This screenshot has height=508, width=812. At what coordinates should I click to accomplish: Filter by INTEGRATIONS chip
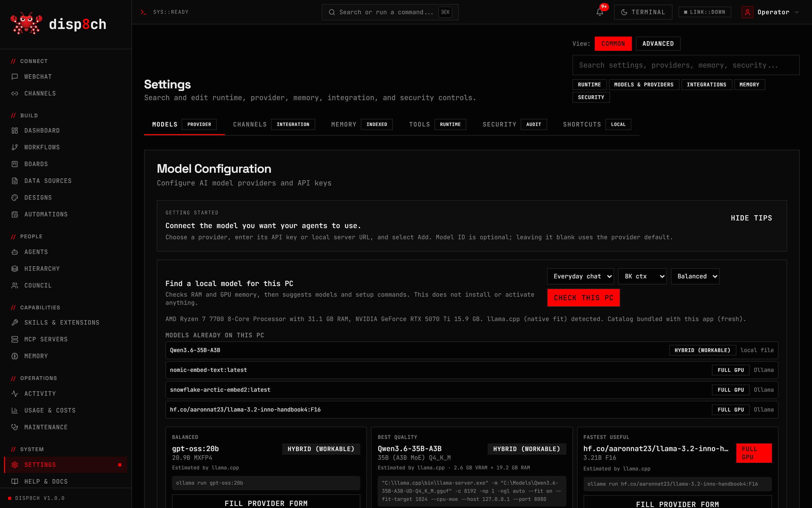click(706, 85)
